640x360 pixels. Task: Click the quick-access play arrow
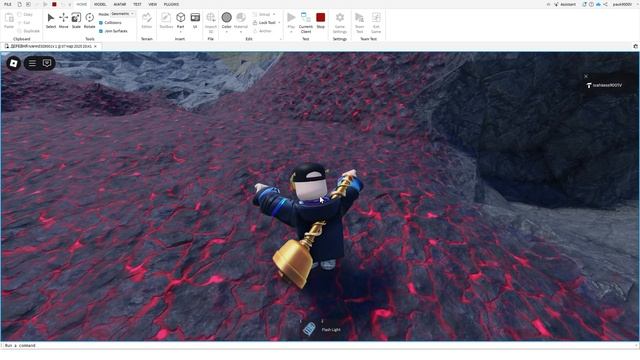coord(45,4)
